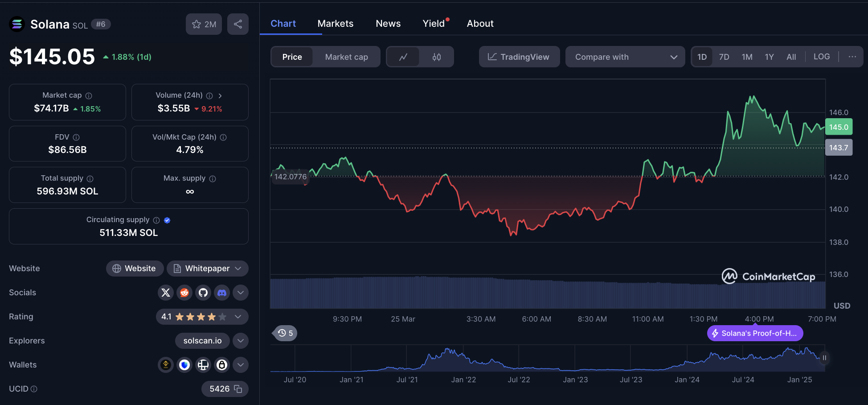Toggle LOG scale on chart
Screen dimensions: 868x405
point(822,57)
